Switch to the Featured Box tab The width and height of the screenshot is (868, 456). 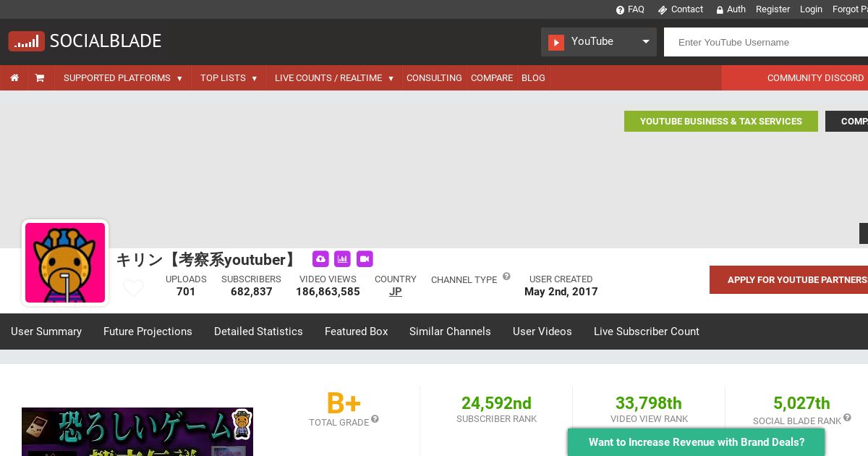pyautogui.click(x=357, y=332)
